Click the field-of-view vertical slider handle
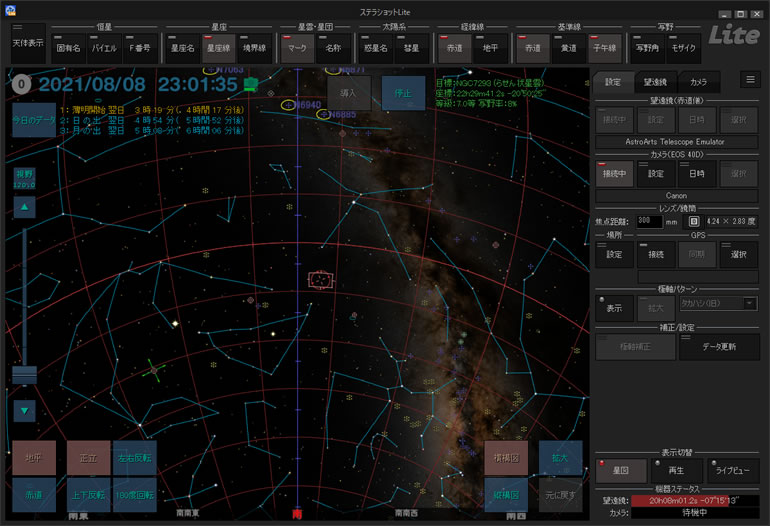 [x=24, y=374]
